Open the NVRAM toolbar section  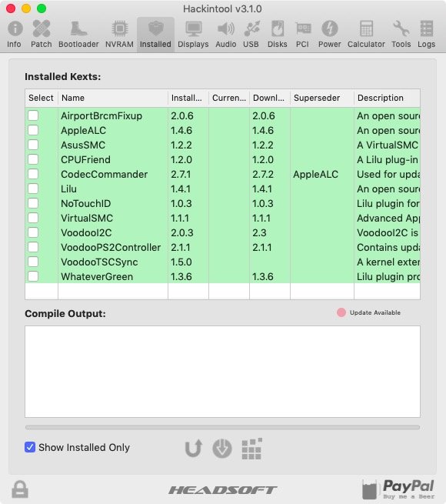coord(119,34)
